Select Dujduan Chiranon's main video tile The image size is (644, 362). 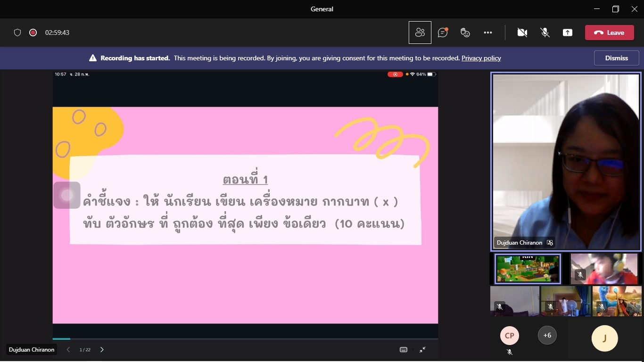point(566,161)
